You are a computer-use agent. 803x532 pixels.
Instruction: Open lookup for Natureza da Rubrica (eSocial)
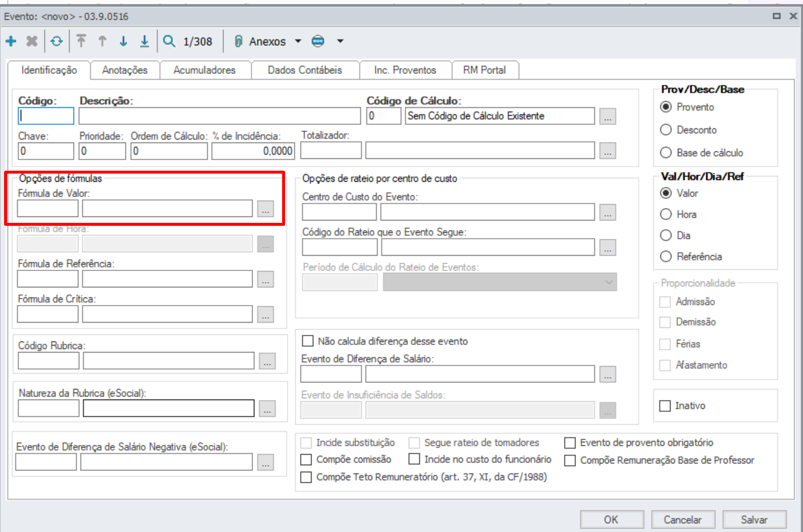267,408
